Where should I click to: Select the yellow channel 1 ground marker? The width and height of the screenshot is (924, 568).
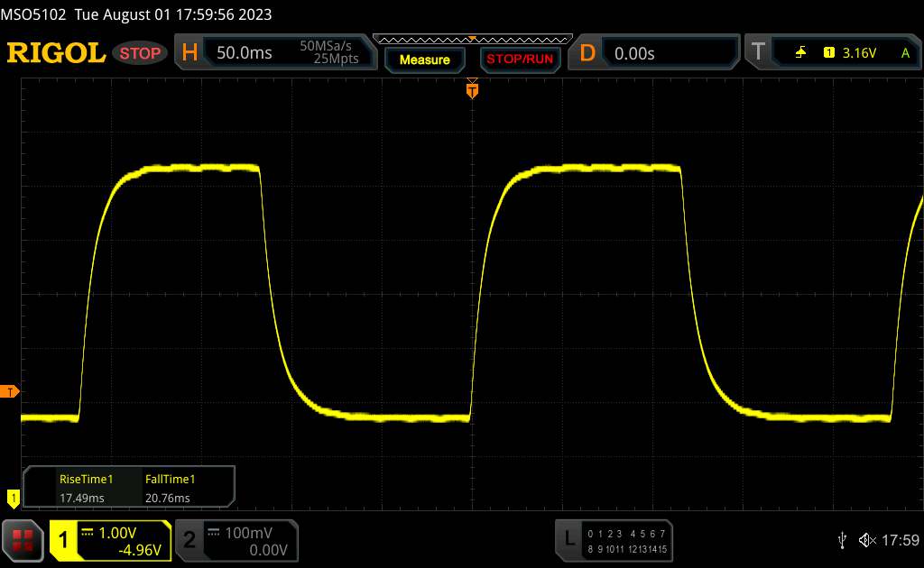coord(13,497)
